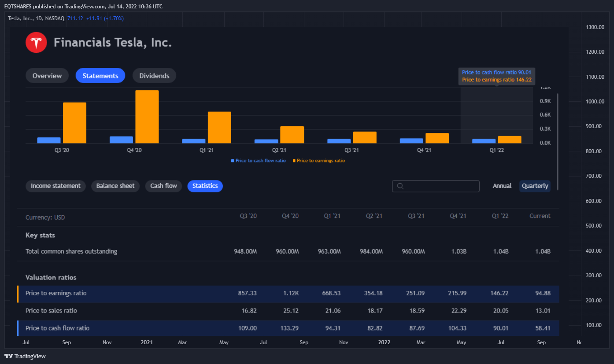This screenshot has height=364, width=614.
Task: Switch to the Dividends tab
Action: [154, 76]
